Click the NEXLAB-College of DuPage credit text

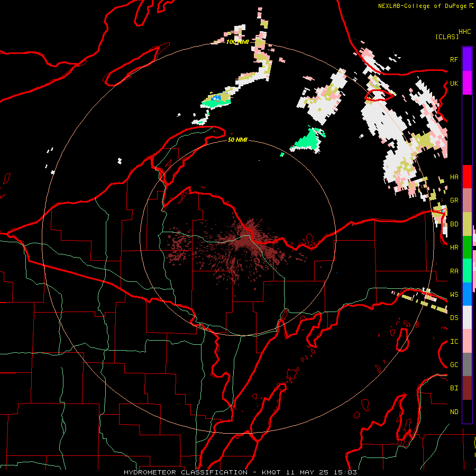click(422, 6)
